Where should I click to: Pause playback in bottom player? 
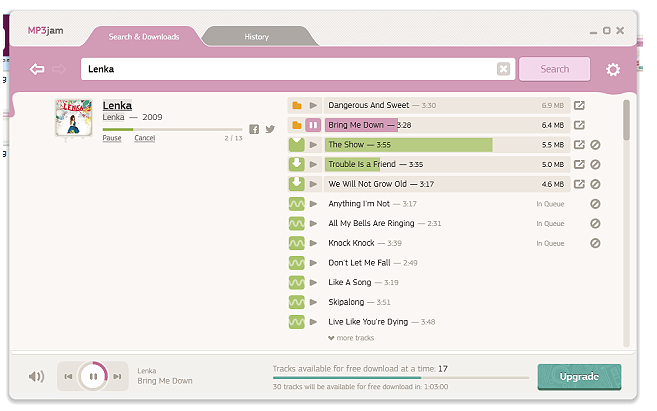(93, 376)
